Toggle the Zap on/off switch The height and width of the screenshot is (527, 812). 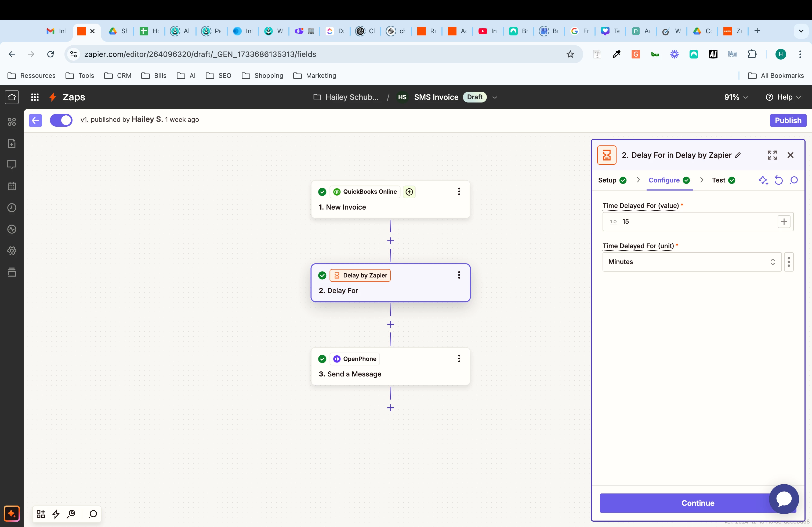coord(61,120)
